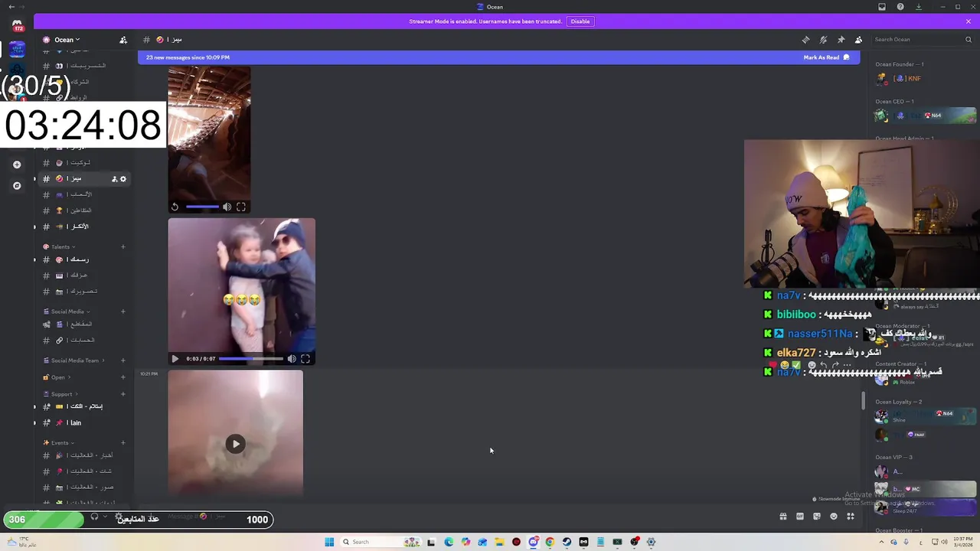Open the sticker picker
980x551 pixels.
(x=817, y=517)
